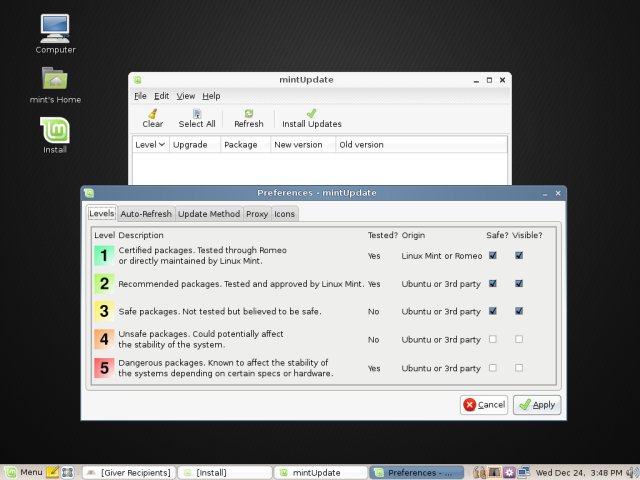
Task: Toggle the Visible checkbox for level 3
Action: pyautogui.click(x=519, y=311)
